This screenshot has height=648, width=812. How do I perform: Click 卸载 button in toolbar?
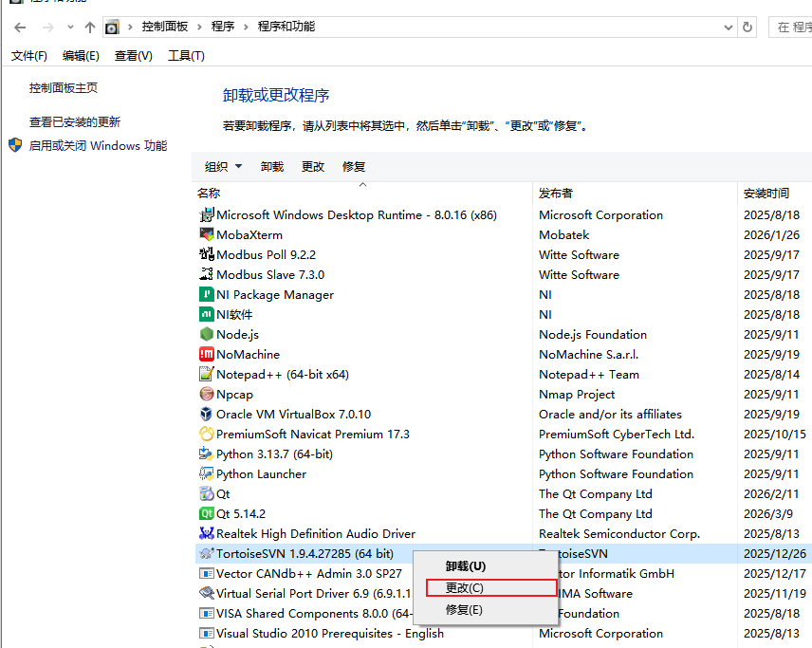pyautogui.click(x=272, y=167)
